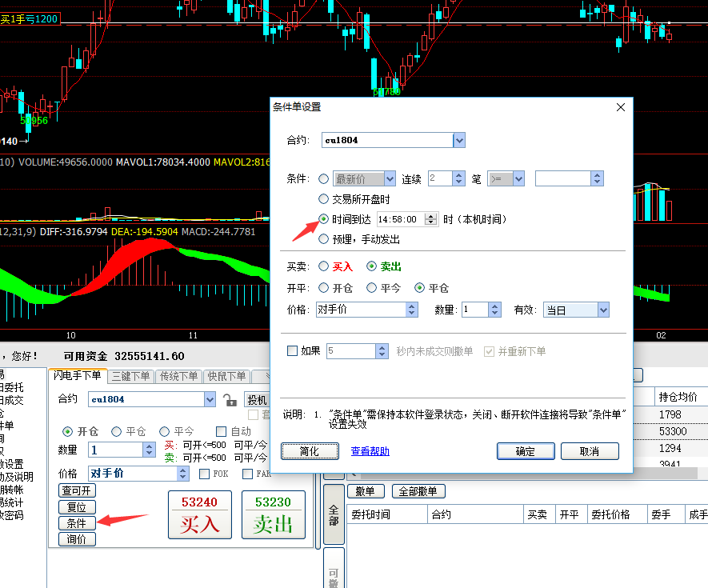Adjust the condition price value stepper
Viewport: 708px width, 588px height.
[597, 179]
